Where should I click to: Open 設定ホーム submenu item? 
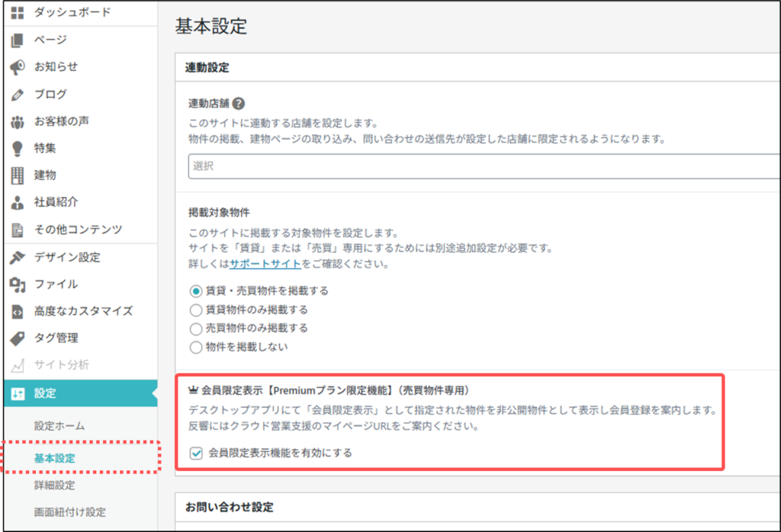[x=59, y=427]
